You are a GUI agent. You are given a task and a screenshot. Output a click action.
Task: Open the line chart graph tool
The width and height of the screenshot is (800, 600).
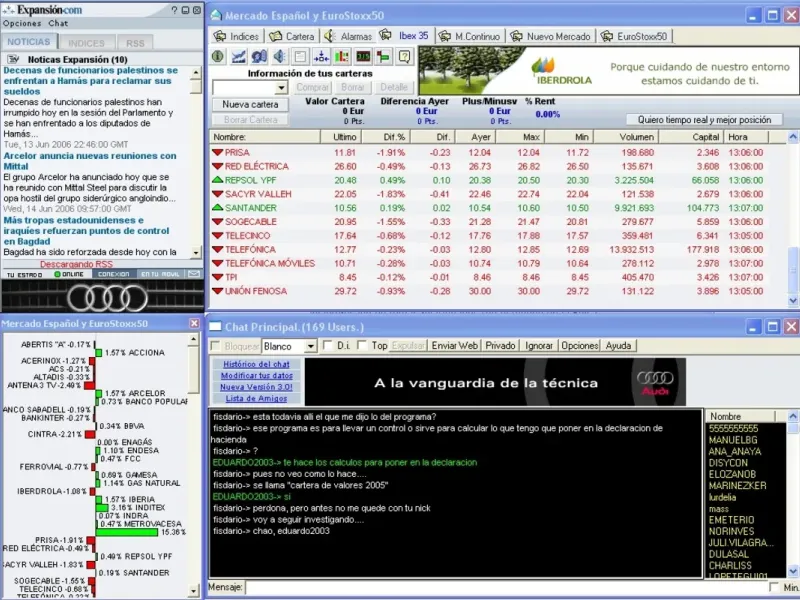pos(238,56)
